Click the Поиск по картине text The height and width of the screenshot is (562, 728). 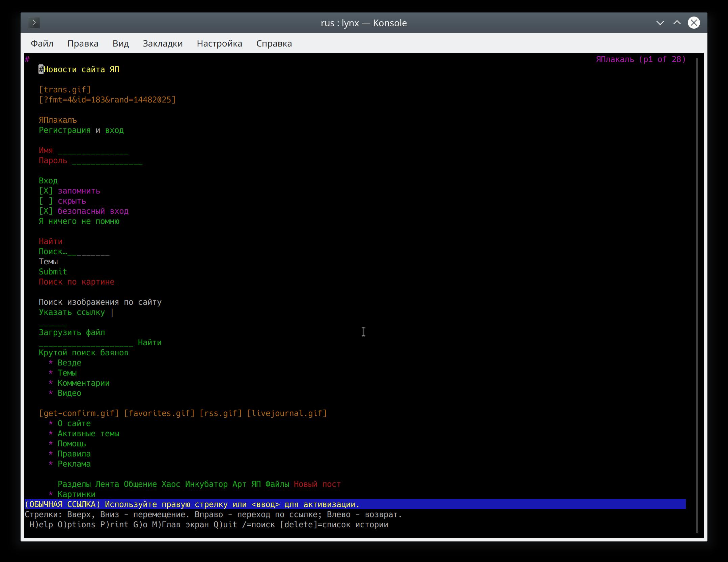77,282
